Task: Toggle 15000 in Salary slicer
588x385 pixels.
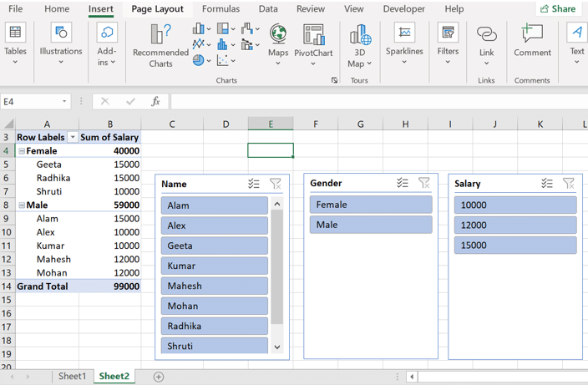Action: [515, 246]
